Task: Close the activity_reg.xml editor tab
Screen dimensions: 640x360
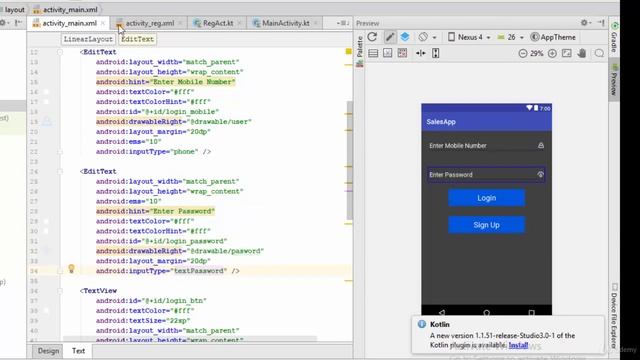Action: click(180, 23)
